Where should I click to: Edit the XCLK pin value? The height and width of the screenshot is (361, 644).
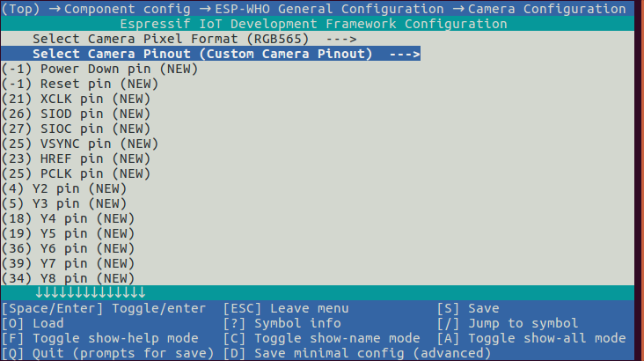77,99
